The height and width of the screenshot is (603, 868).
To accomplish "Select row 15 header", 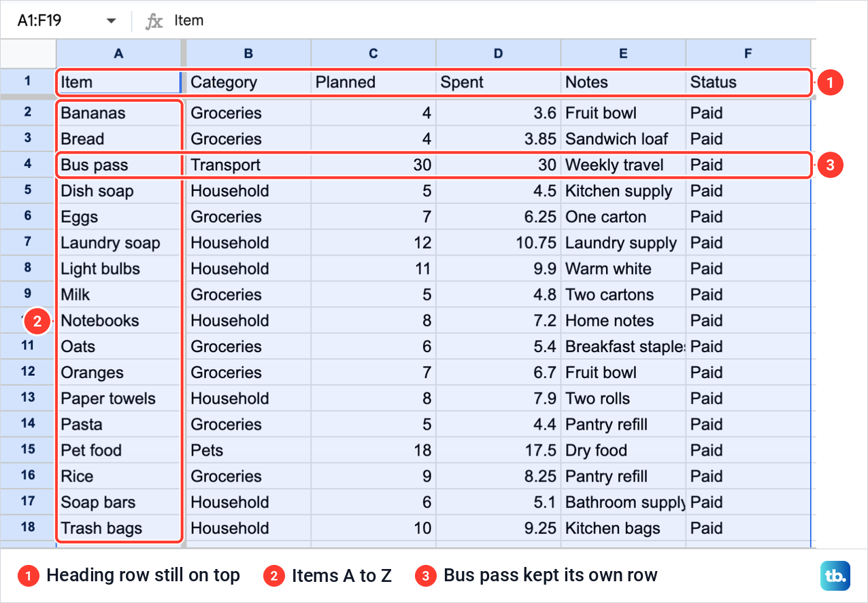I will click(28, 449).
